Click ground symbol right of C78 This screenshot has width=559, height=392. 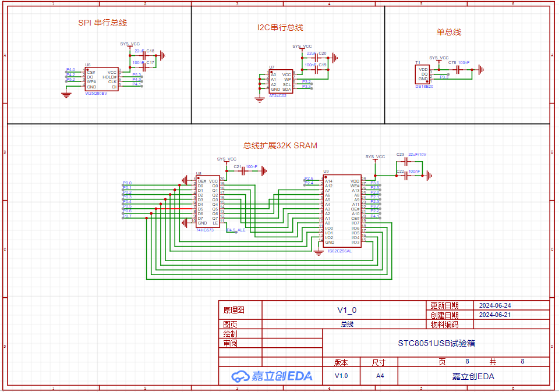481,69
